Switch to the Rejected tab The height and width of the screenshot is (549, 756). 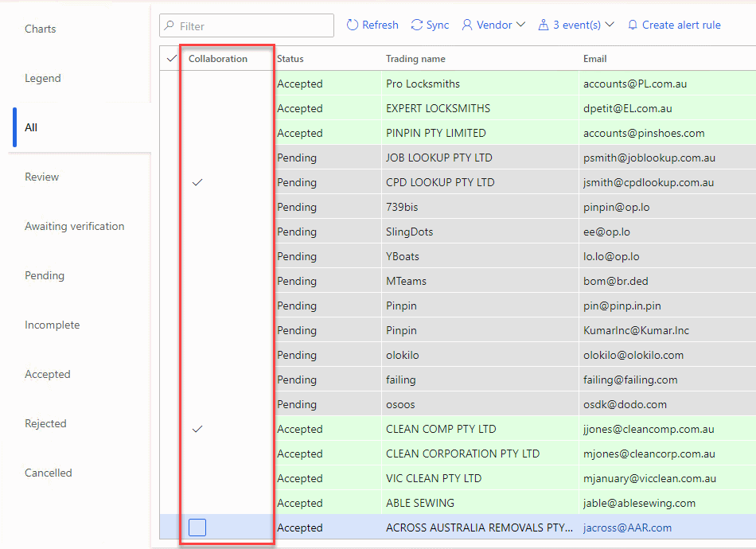click(x=46, y=423)
